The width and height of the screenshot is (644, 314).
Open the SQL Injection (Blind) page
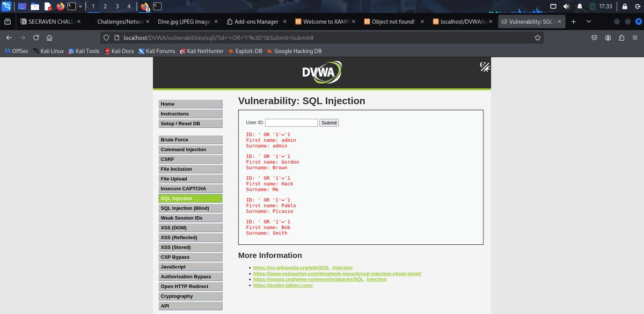[191, 208]
